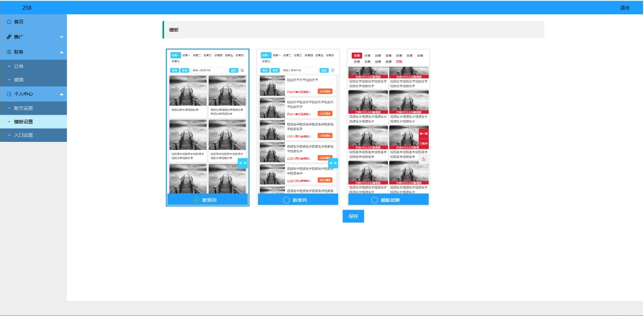The height and width of the screenshot is (316, 644).
Task: Expand the 推广 menu arrow
Action: [62, 37]
